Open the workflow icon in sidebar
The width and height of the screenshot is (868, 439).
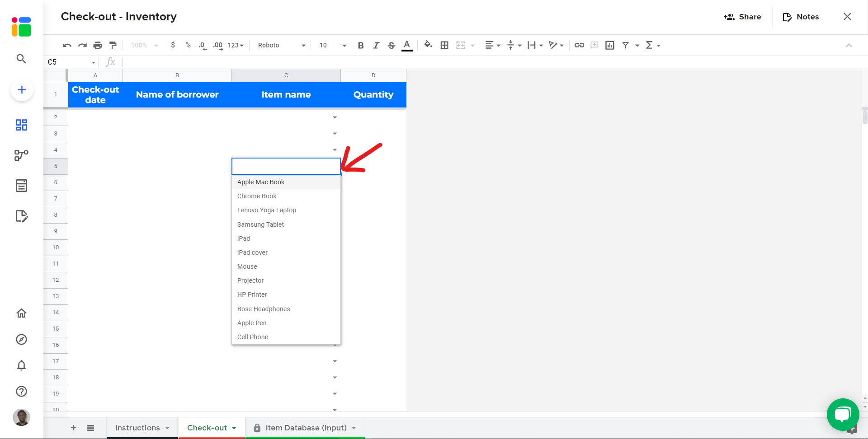click(21, 155)
